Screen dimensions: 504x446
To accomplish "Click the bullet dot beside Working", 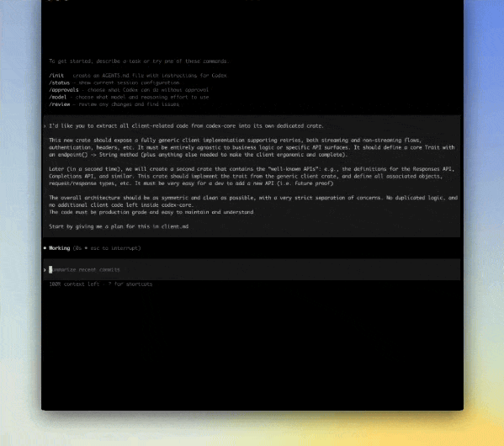I will [45, 248].
